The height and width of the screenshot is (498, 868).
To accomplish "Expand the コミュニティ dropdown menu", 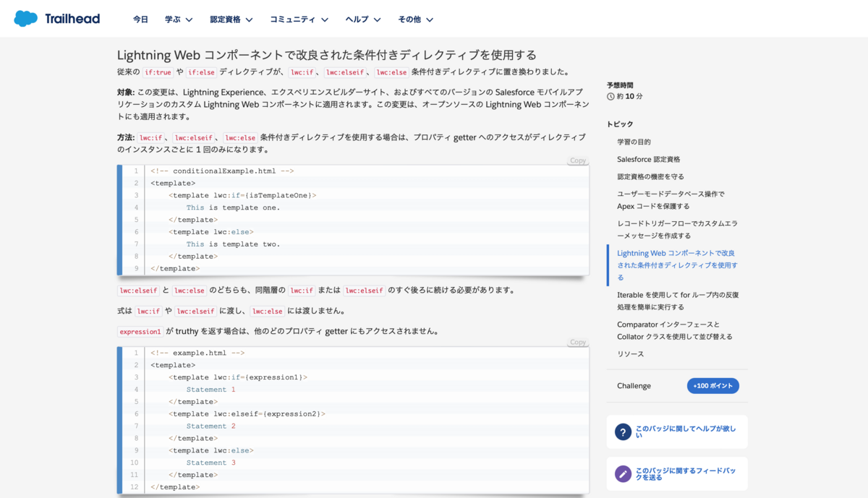I will (x=299, y=20).
